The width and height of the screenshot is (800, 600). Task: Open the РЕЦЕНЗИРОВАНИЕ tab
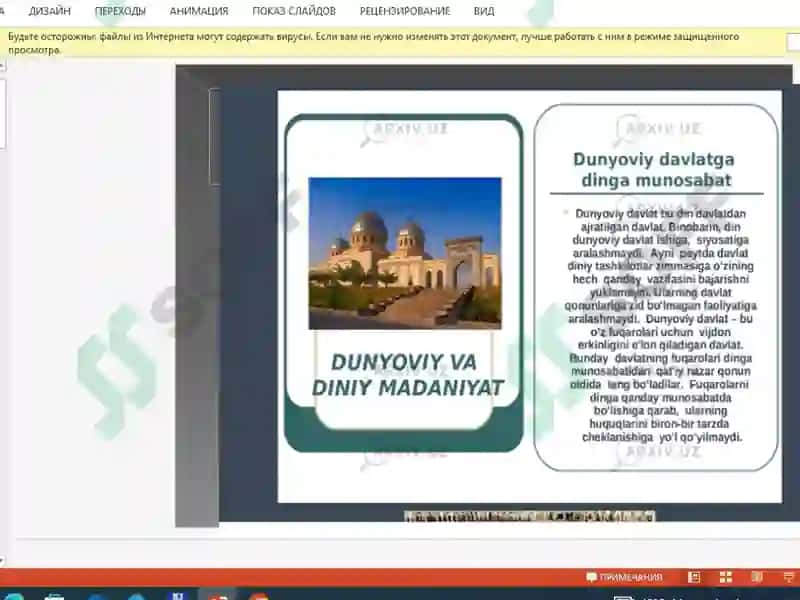[x=405, y=11]
